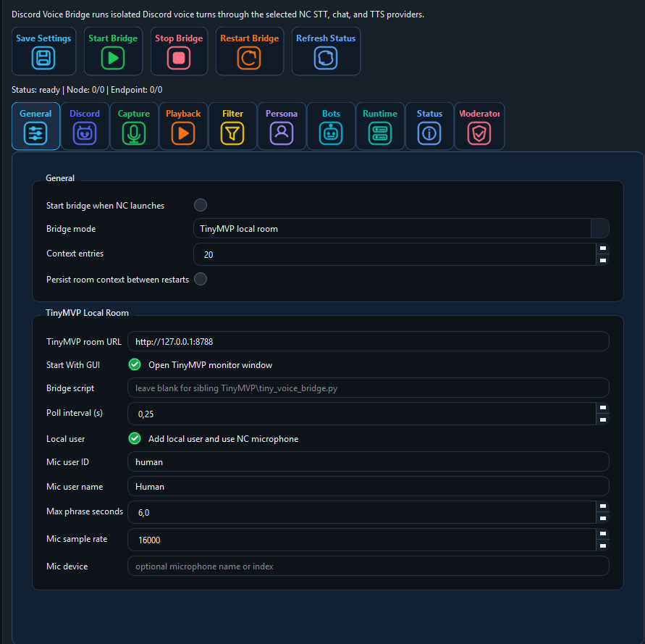Enable Start bridge when NC launches

pyautogui.click(x=201, y=205)
